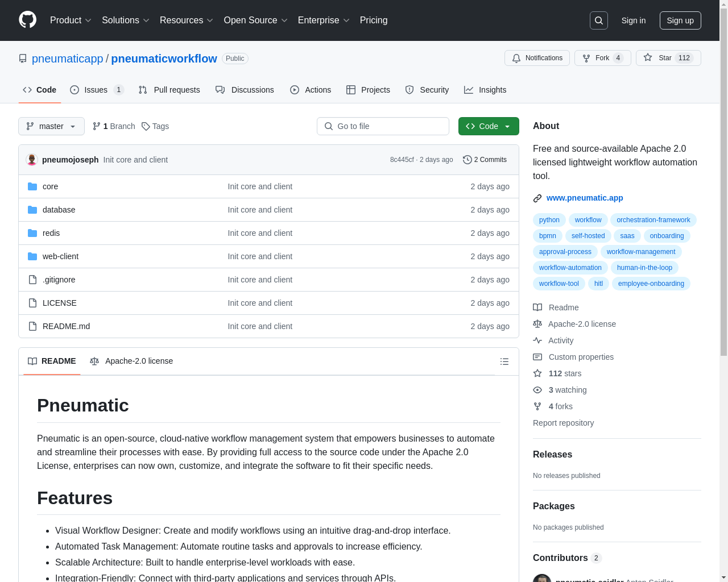
Task: Click the book icon next to Readme
Action: point(537,307)
